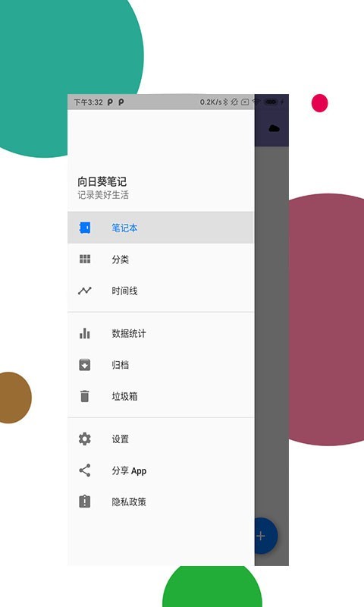Click the 下午3:32 clock in status bar
Image resolution: width=364 pixels, height=607 pixels.
tap(88, 102)
